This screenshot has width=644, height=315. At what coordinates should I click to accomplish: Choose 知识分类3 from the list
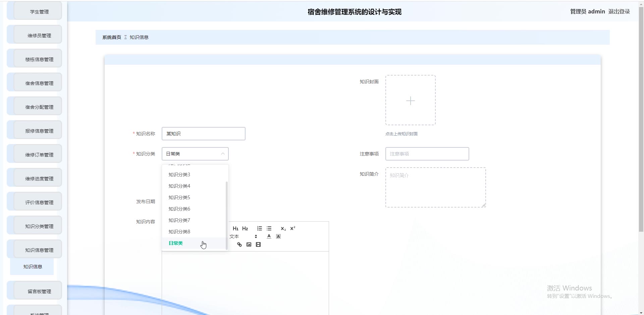pos(195,175)
